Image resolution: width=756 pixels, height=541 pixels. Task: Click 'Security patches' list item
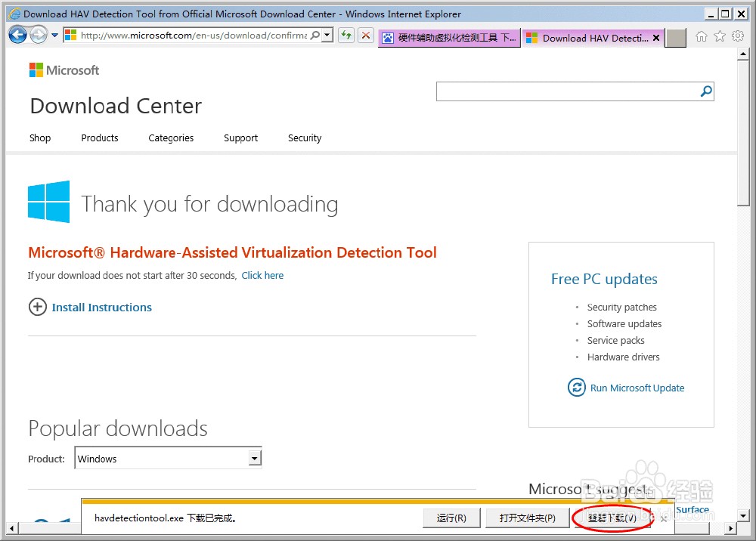[x=622, y=307]
